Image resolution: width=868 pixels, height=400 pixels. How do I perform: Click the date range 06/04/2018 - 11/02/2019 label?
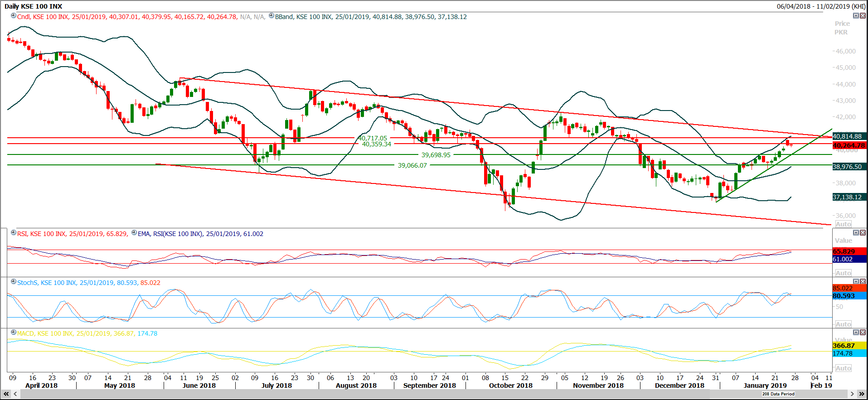tap(821, 6)
